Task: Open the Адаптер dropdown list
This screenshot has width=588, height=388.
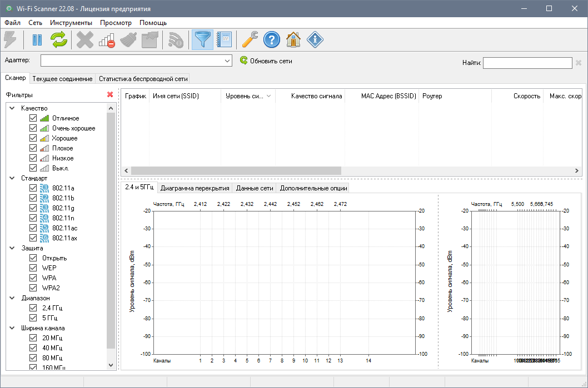Action: click(227, 61)
